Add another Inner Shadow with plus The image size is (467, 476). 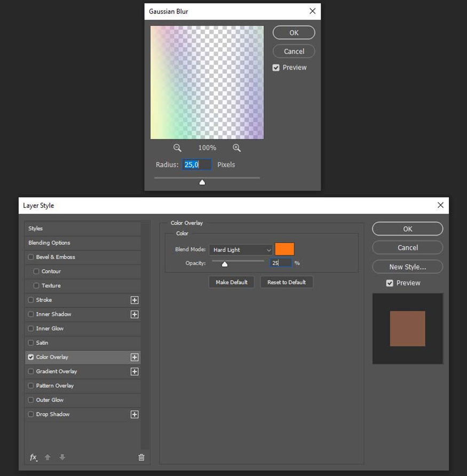click(134, 314)
